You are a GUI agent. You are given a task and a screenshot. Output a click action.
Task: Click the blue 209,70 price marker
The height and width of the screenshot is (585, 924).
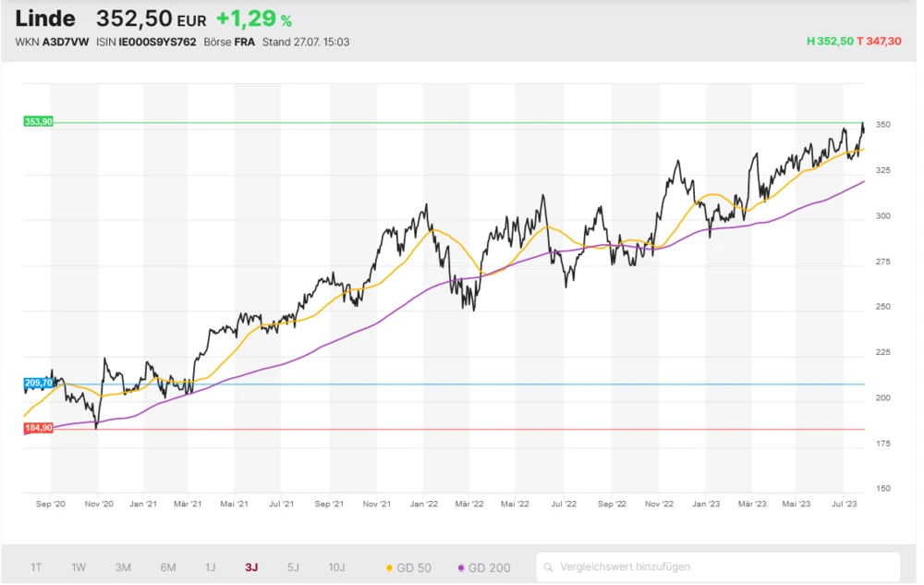click(x=38, y=383)
